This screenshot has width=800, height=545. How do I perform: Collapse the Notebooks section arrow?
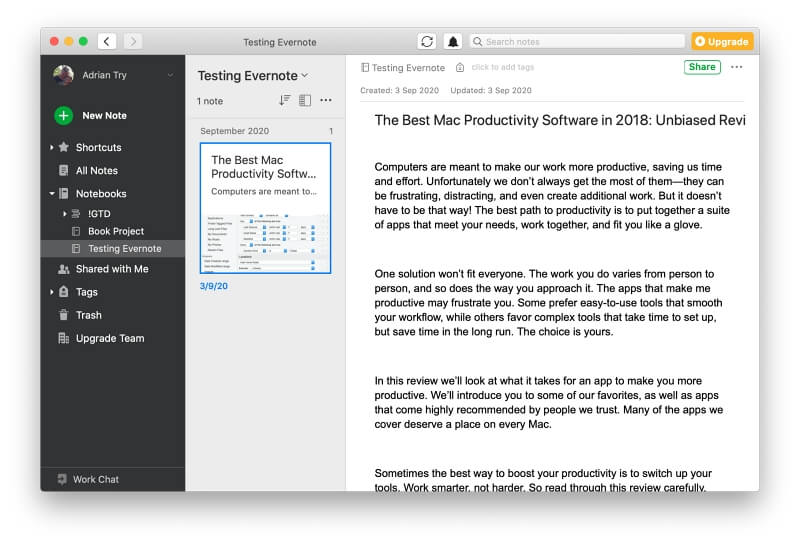click(52, 194)
